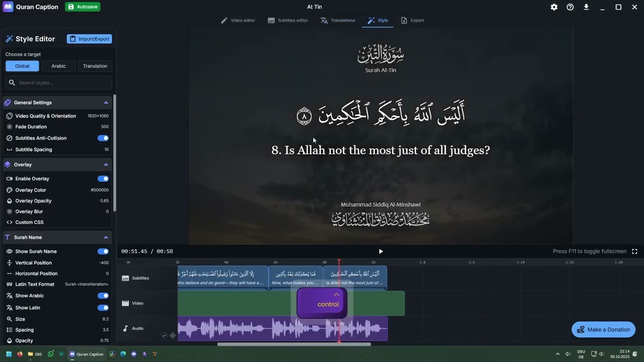The image size is (644, 362).
Task: Click the help question mark icon
Action: 570,7
